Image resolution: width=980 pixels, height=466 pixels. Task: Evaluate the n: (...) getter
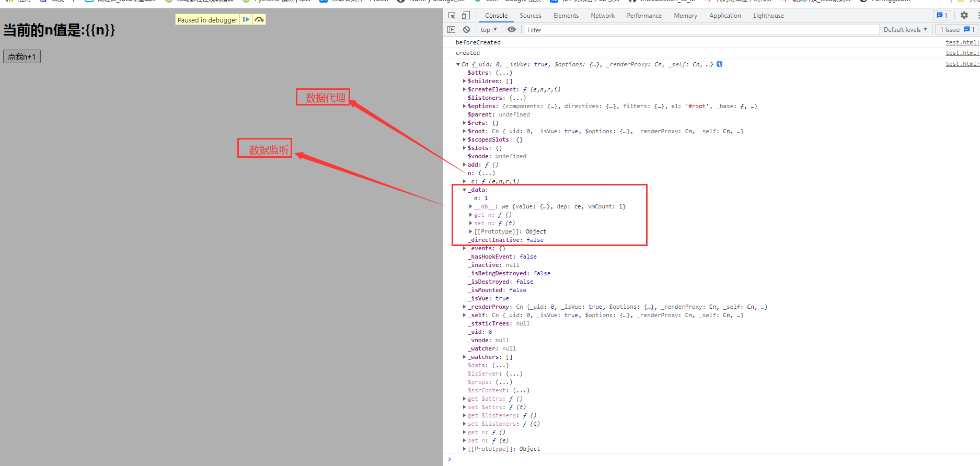point(487,173)
